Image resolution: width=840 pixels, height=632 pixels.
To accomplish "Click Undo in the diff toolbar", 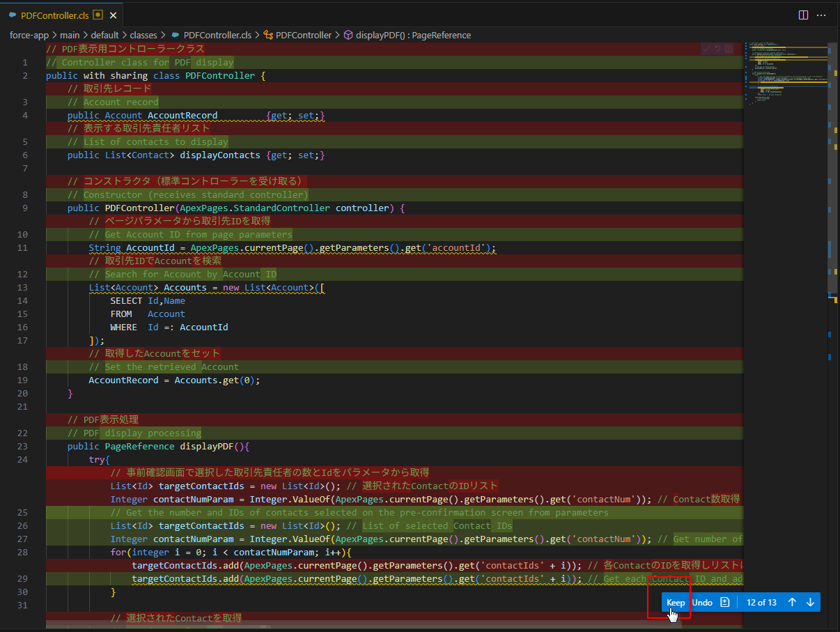I will coord(701,602).
